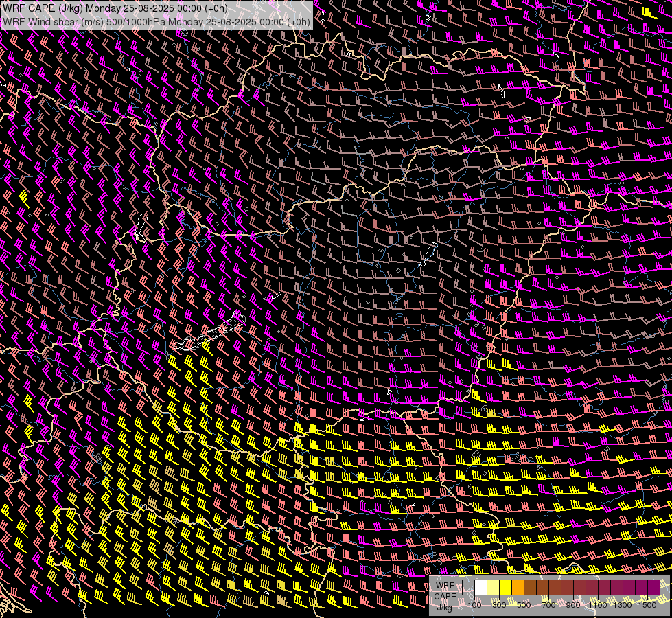This screenshot has width=672, height=618.
Task: Click the legend J/kg unit label
Action: point(444,608)
